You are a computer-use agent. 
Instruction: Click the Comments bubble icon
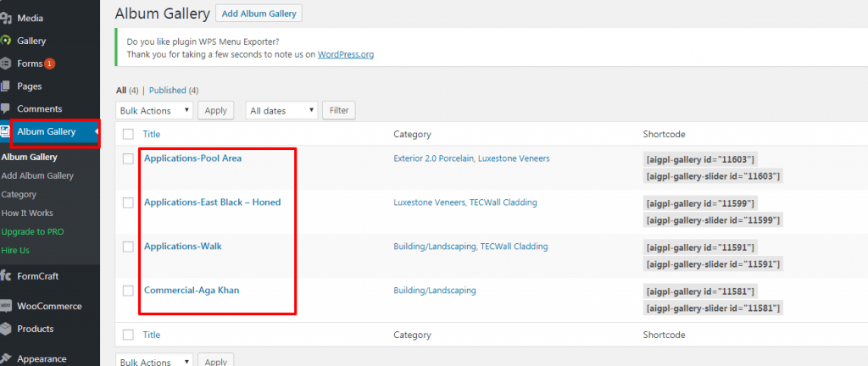click(5, 109)
